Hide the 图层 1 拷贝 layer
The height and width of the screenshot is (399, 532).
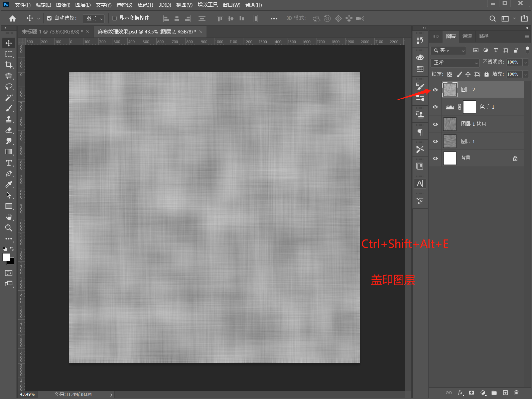click(x=435, y=124)
